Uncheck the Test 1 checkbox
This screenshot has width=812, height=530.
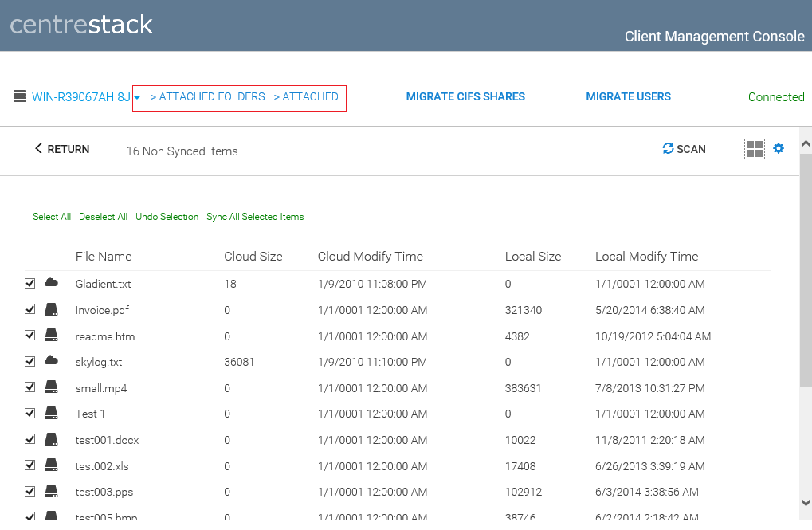30,413
